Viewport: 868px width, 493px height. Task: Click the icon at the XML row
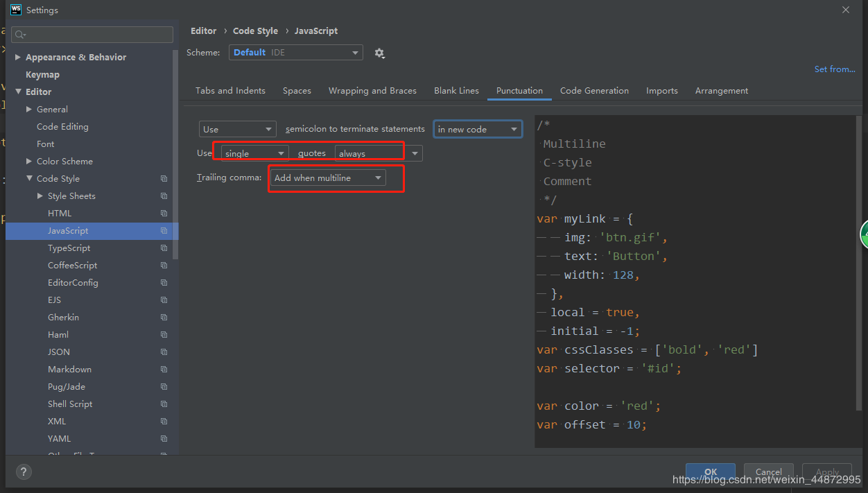pos(164,422)
